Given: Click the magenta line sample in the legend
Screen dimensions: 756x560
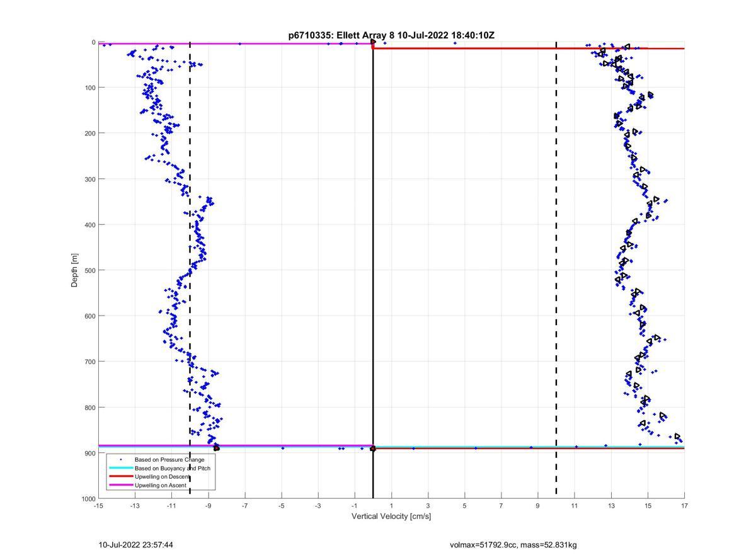Looking at the screenshot, I should click(120, 485).
